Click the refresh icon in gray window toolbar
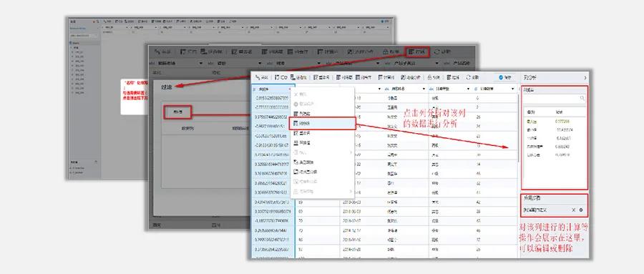The image size is (644, 274). 437,52
